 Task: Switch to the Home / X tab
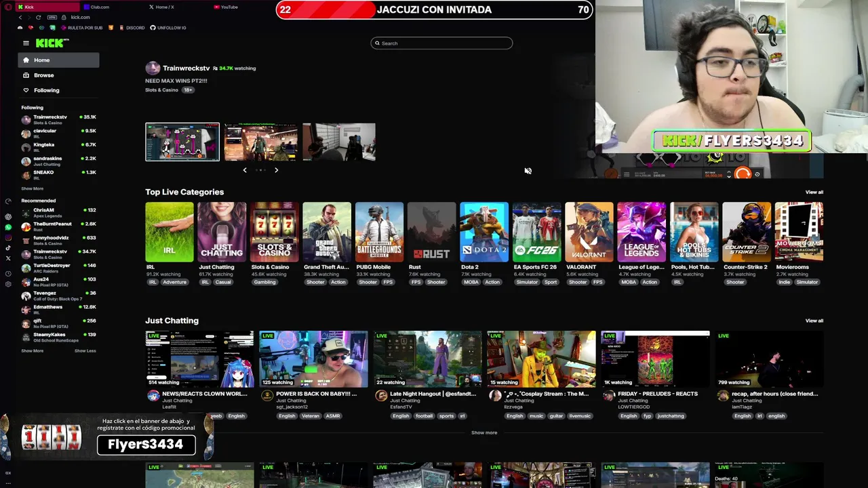point(175,7)
